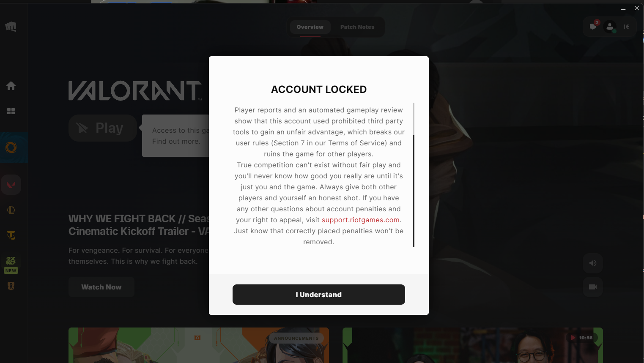This screenshot has height=363, width=644.
Task: Open the Legends of Runeterra sidebar icon
Action: pos(11,286)
